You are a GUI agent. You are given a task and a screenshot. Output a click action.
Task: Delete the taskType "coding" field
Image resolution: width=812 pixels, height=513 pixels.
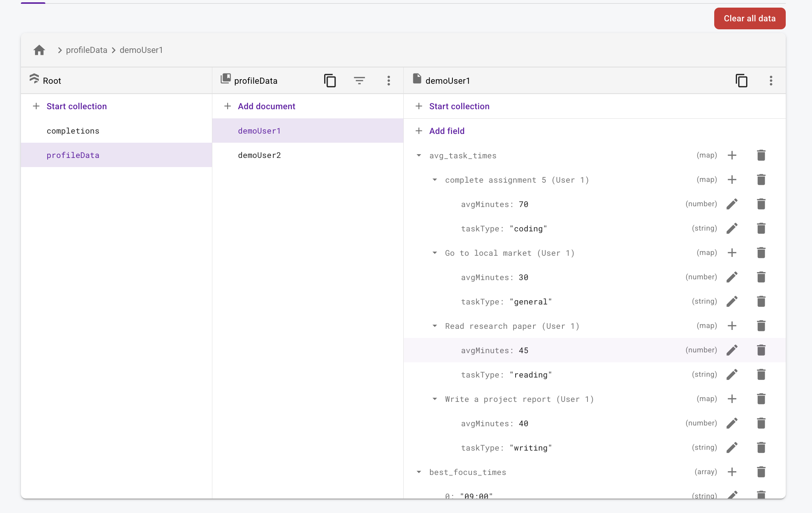(x=761, y=228)
